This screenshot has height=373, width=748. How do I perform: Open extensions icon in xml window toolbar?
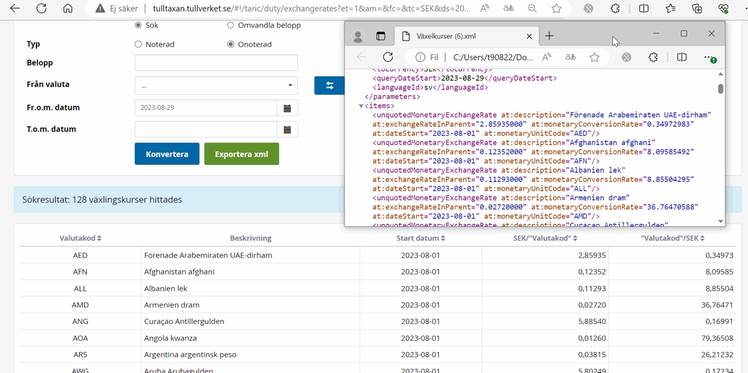(654, 57)
